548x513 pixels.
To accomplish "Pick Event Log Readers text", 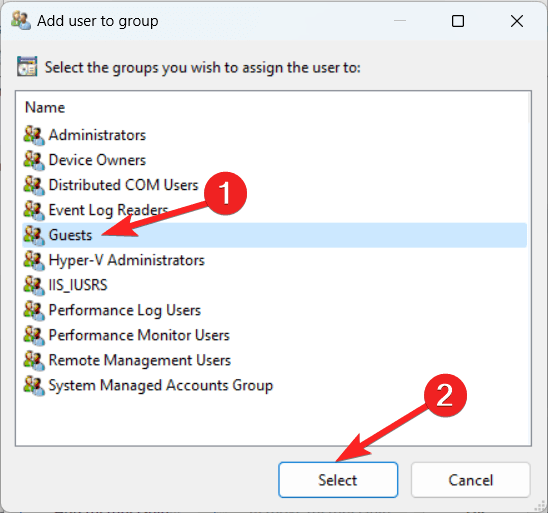I will (x=108, y=210).
